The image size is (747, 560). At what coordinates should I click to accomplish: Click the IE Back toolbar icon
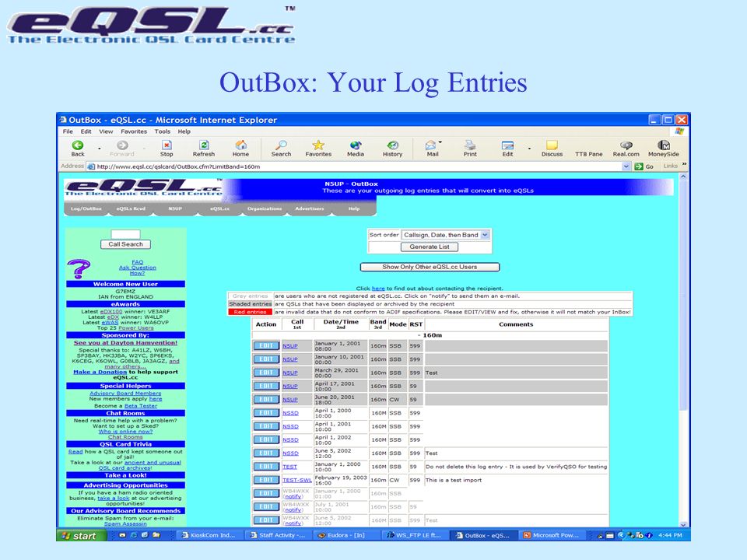78,145
